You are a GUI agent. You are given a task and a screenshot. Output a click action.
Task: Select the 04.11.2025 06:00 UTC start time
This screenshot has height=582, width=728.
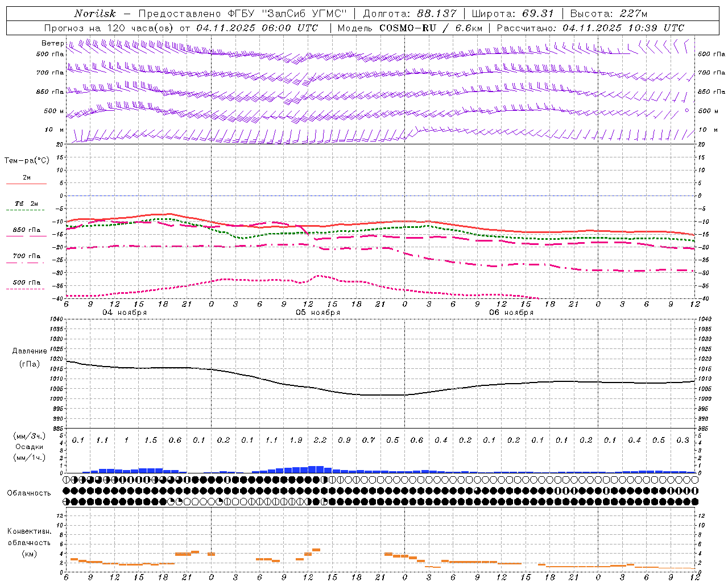[x=257, y=28]
